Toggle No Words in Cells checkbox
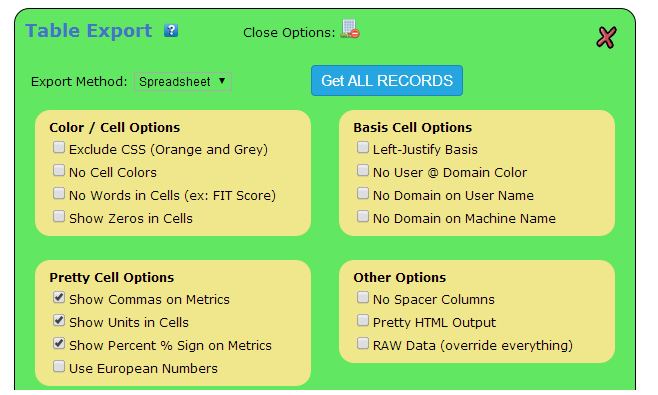The image size is (658, 395). [x=59, y=194]
